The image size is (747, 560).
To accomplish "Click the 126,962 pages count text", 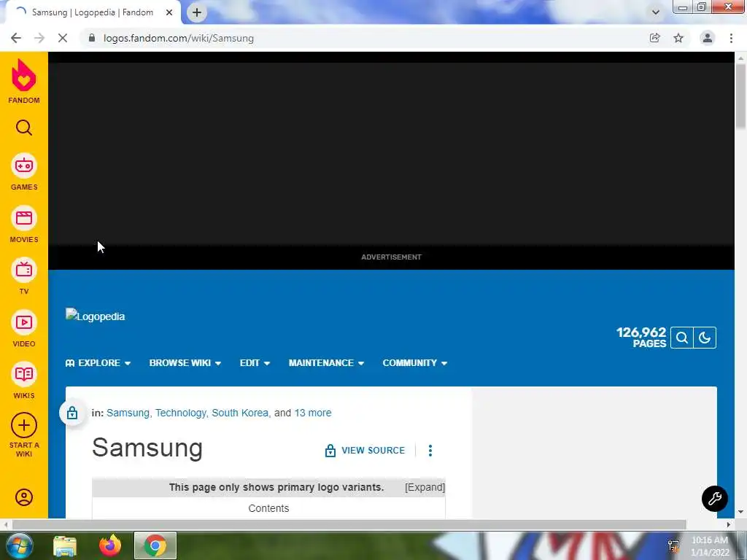I will 641,338.
